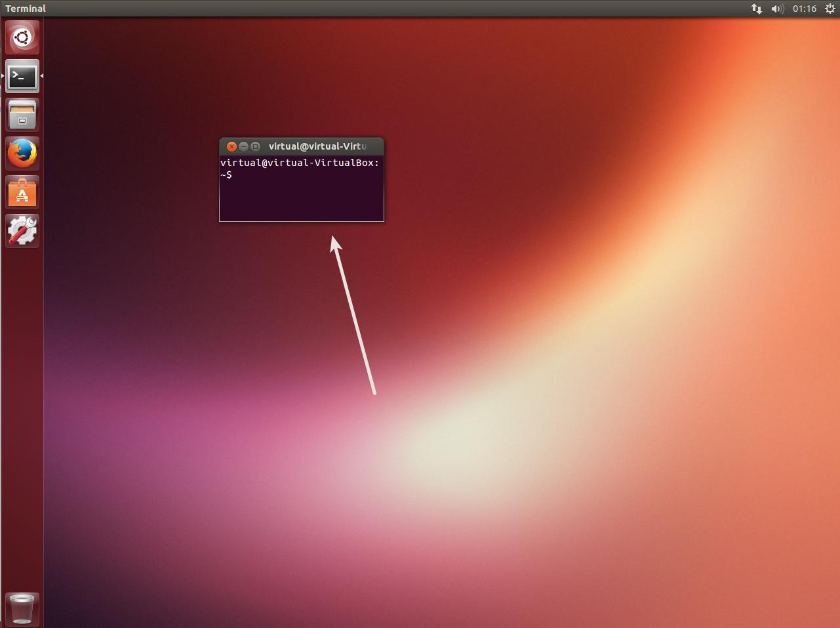The image size is (840, 628).
Task: Select the Terminal launcher icon
Action: pos(22,76)
